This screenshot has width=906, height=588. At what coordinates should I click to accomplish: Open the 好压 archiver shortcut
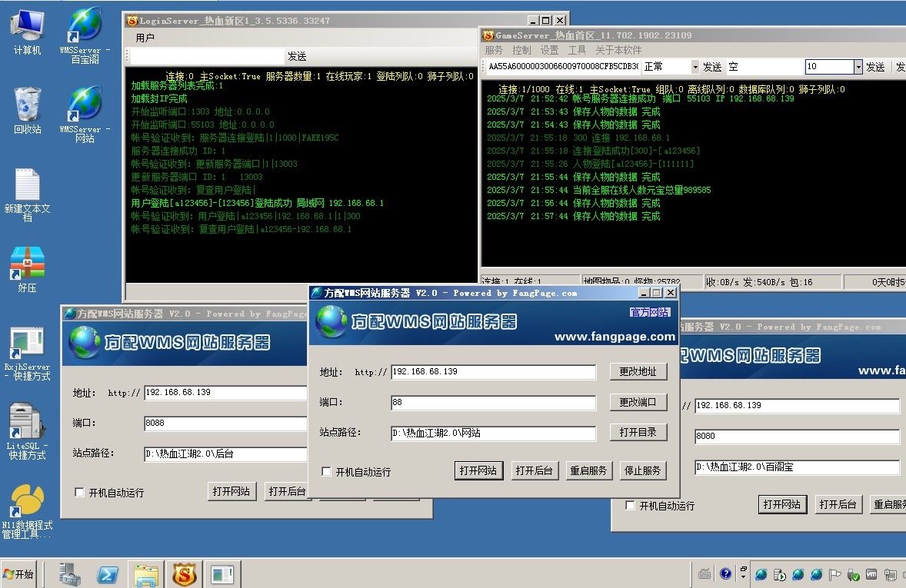click(27, 269)
